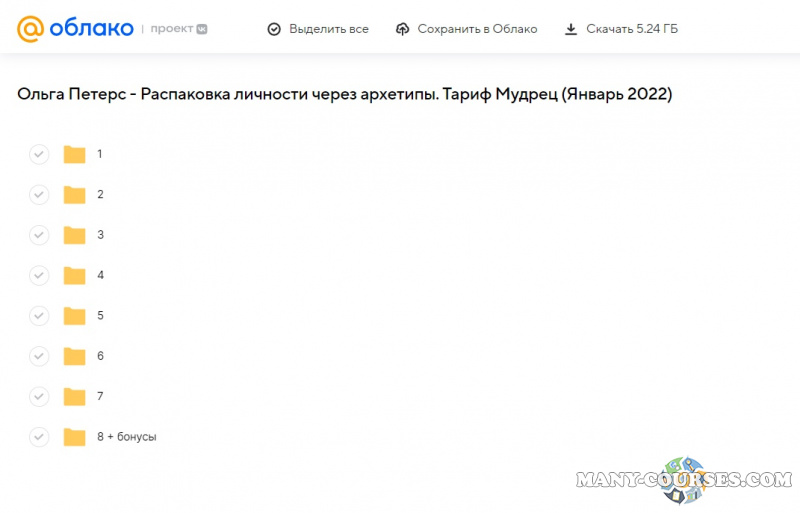Tick the checkbox for folder 2
Viewport: 800px width, 513px height.
39,194
